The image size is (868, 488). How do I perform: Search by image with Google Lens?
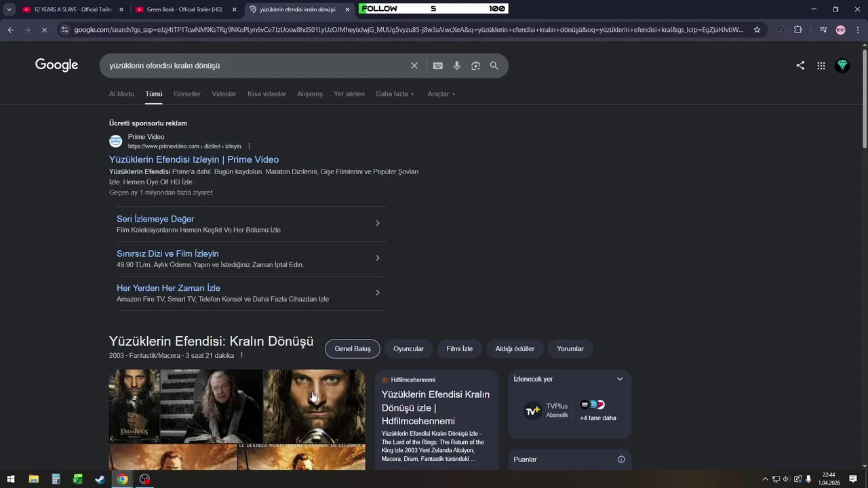pos(476,66)
